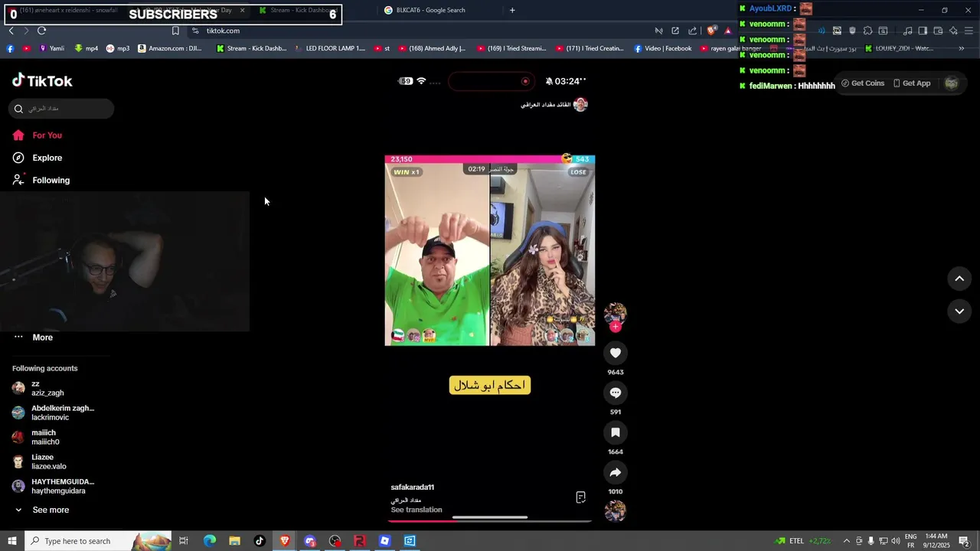Viewport: 980px width, 551px height.
Task: Click the TikTok logo
Action: pos(42,80)
